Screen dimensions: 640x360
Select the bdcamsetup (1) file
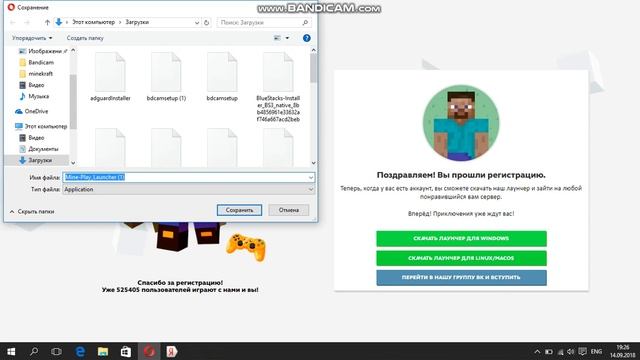click(x=166, y=77)
